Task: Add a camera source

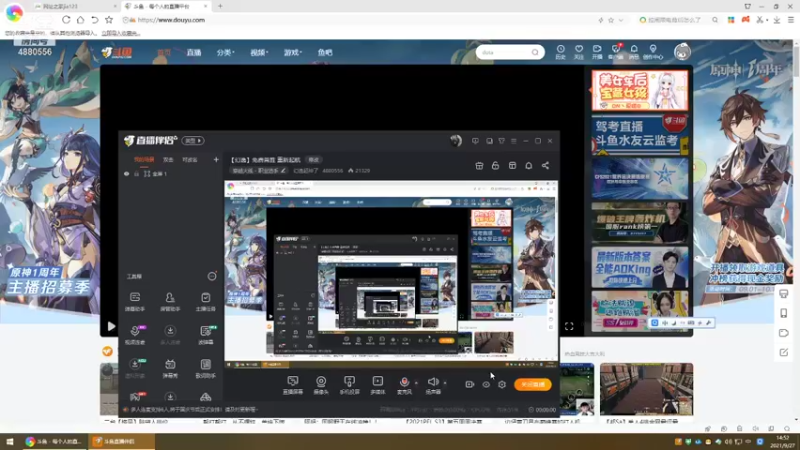Action: pos(321,385)
